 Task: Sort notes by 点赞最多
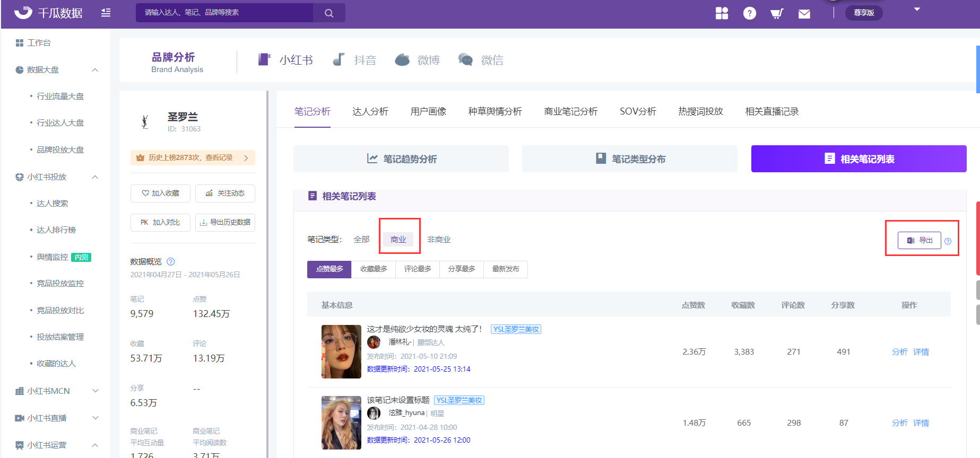click(x=329, y=269)
